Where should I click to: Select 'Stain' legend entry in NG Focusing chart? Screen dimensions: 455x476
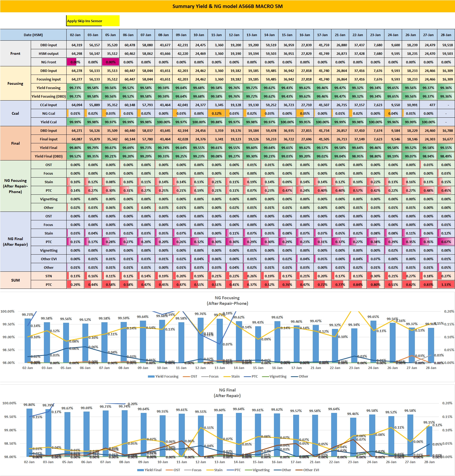pos(232,376)
